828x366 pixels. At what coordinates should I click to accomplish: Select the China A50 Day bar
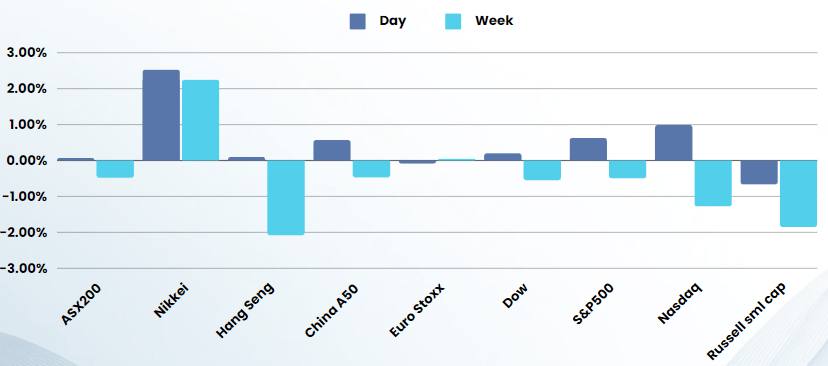332,150
